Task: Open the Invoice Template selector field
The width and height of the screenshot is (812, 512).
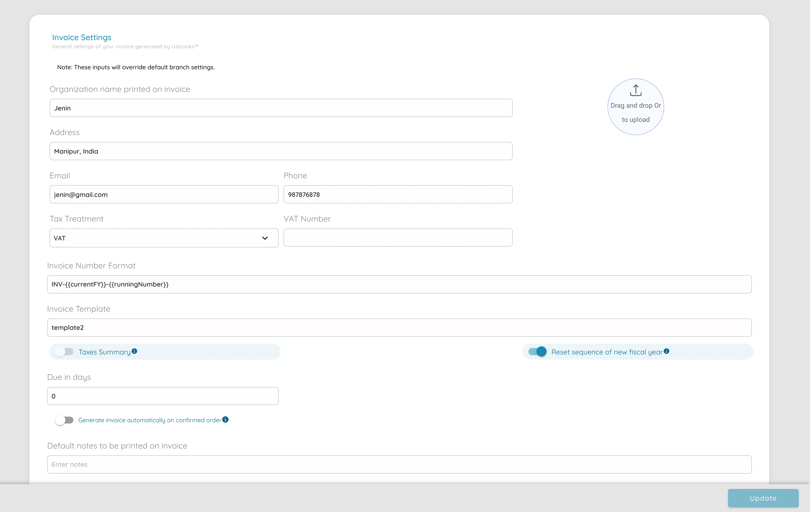Action: [399, 328]
